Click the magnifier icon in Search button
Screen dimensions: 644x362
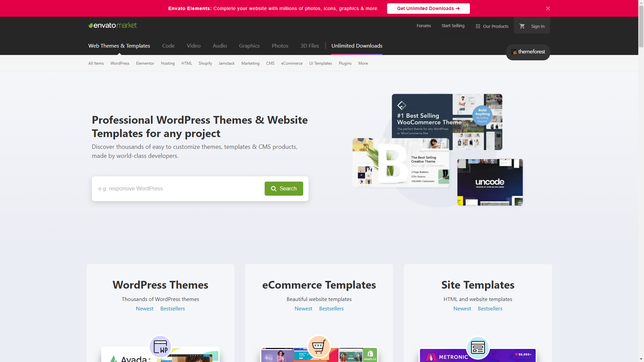[274, 188]
